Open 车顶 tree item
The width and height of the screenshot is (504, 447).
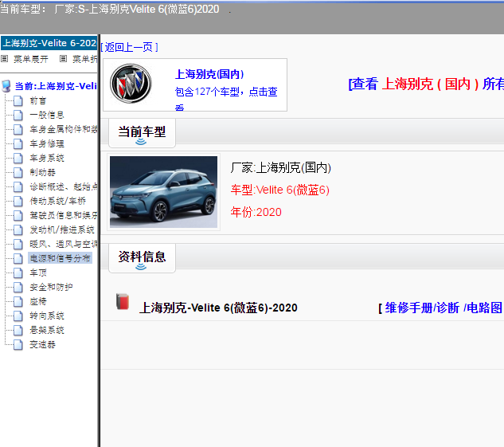click(x=38, y=273)
